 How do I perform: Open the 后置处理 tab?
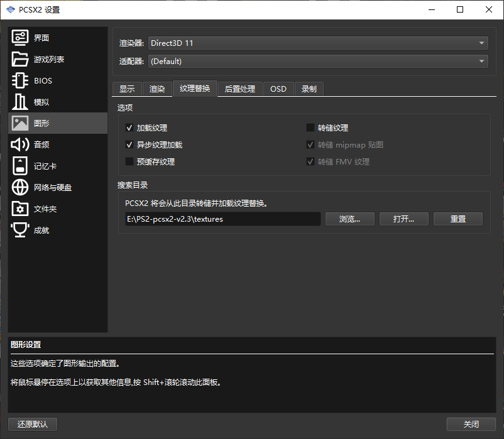240,89
